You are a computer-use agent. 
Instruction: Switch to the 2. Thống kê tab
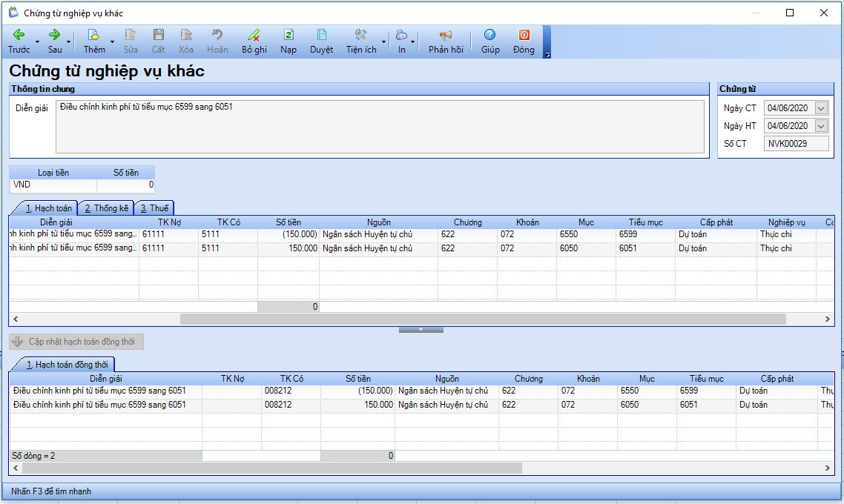(x=107, y=208)
